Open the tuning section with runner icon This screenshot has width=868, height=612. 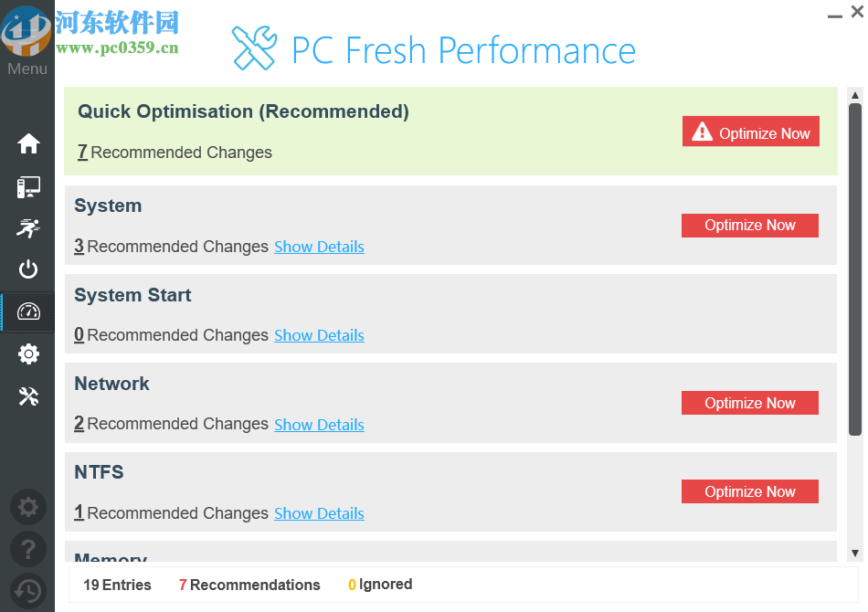(x=27, y=227)
